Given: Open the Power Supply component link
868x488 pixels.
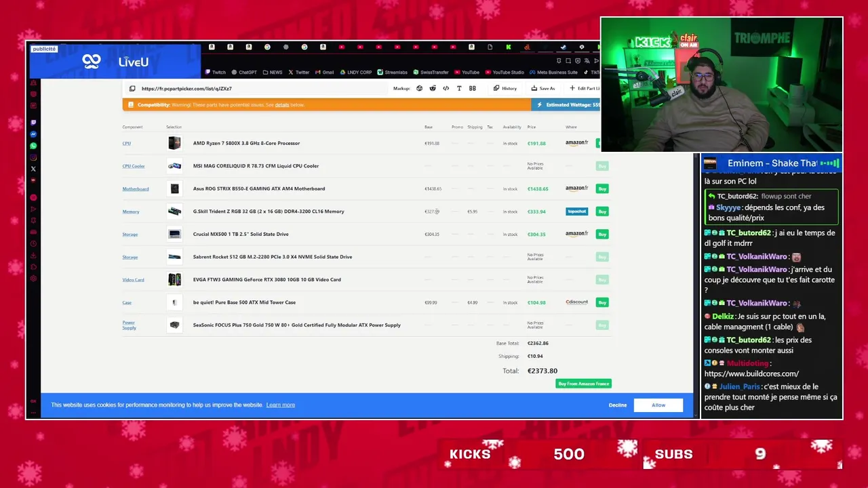Looking at the screenshot, I should pyautogui.click(x=129, y=325).
